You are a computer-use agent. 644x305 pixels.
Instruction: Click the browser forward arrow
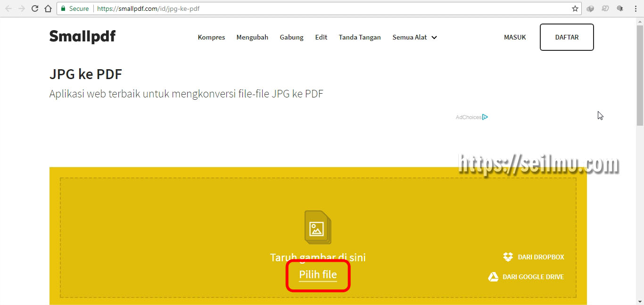pyautogui.click(x=21, y=8)
